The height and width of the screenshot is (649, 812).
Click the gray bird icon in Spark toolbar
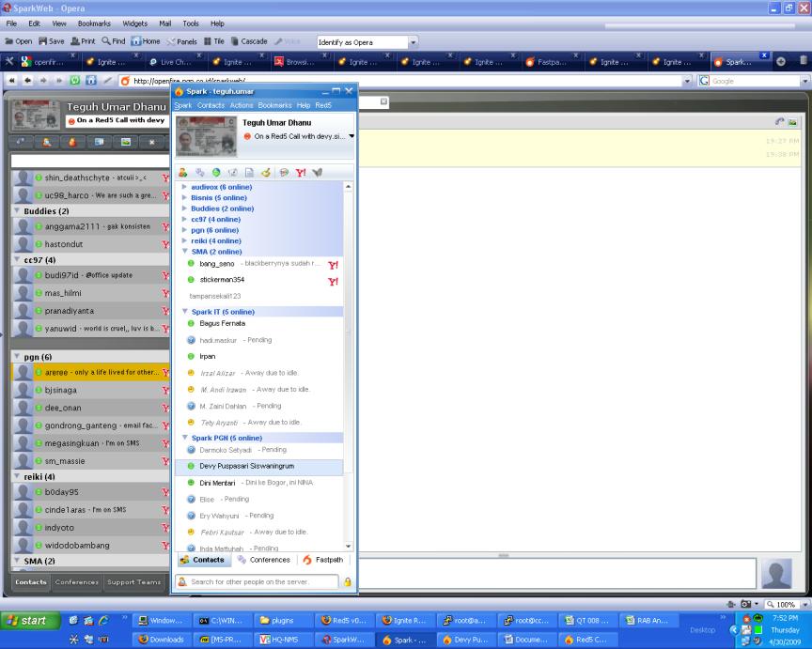coord(318,172)
